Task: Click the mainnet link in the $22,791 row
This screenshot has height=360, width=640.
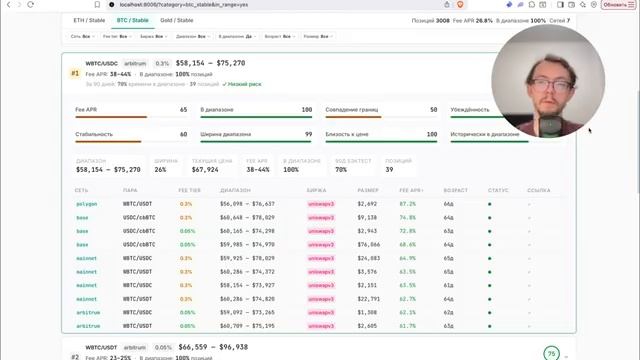Action: tap(87, 299)
